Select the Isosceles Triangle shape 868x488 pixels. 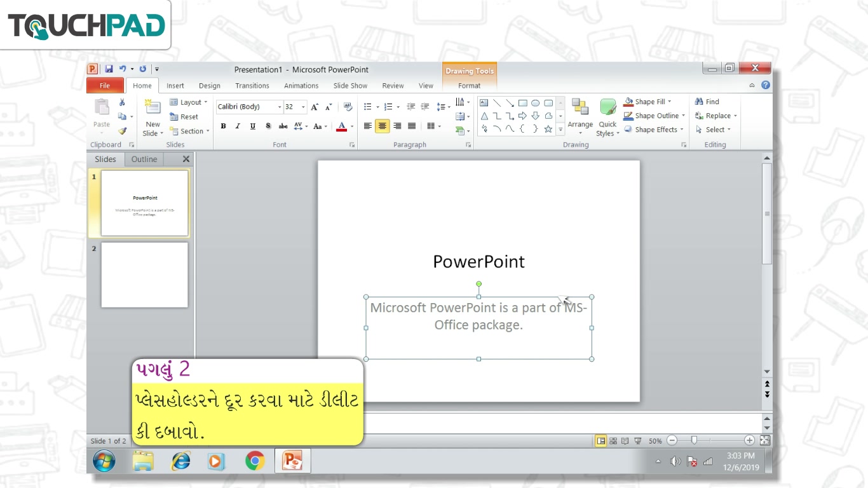pos(484,116)
